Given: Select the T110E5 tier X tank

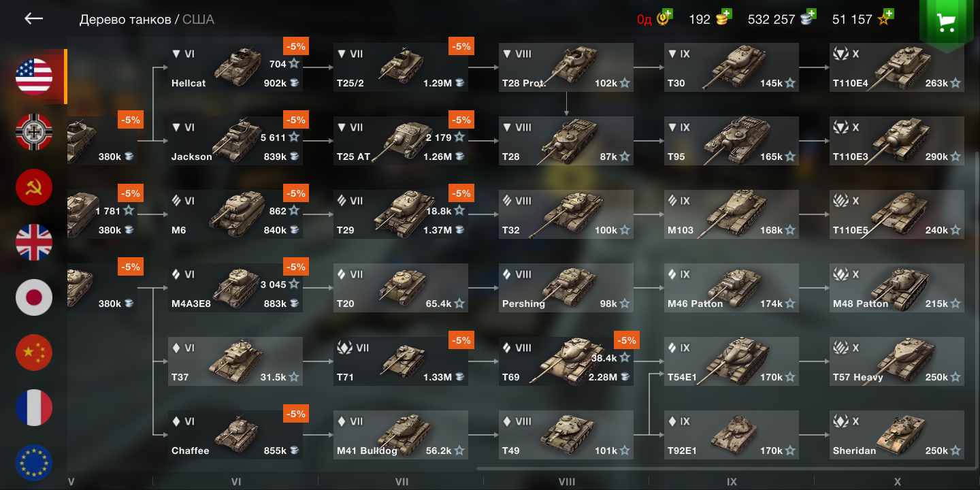Looking at the screenshot, I should pyautogui.click(x=897, y=214).
